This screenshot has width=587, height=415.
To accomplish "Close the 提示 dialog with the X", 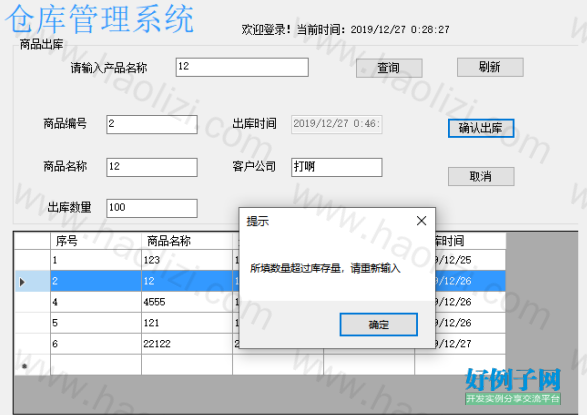I will click(422, 221).
